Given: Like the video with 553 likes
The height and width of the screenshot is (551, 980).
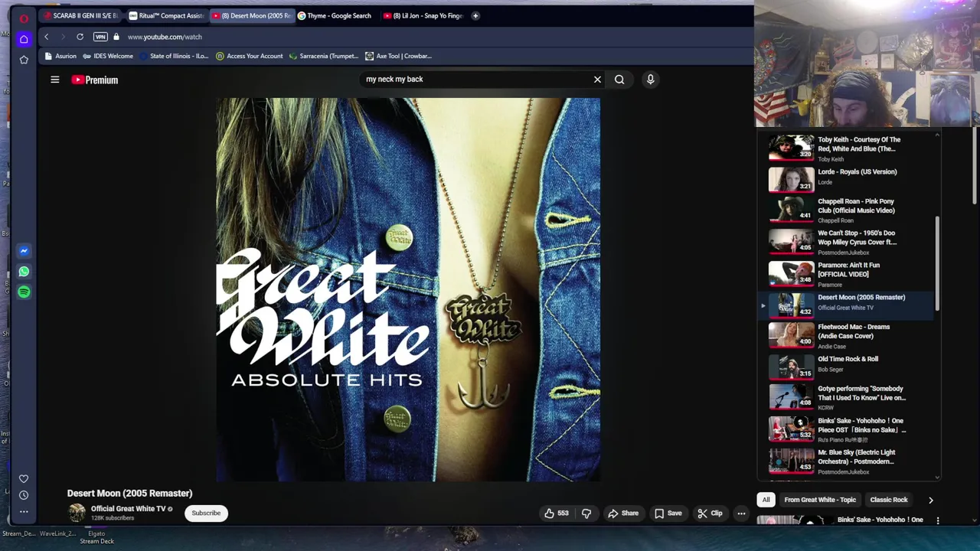Looking at the screenshot, I should (557, 514).
